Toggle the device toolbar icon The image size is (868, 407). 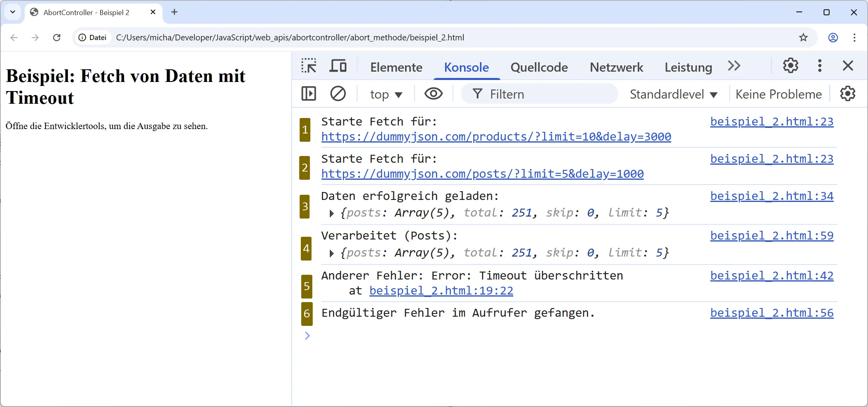[338, 66]
